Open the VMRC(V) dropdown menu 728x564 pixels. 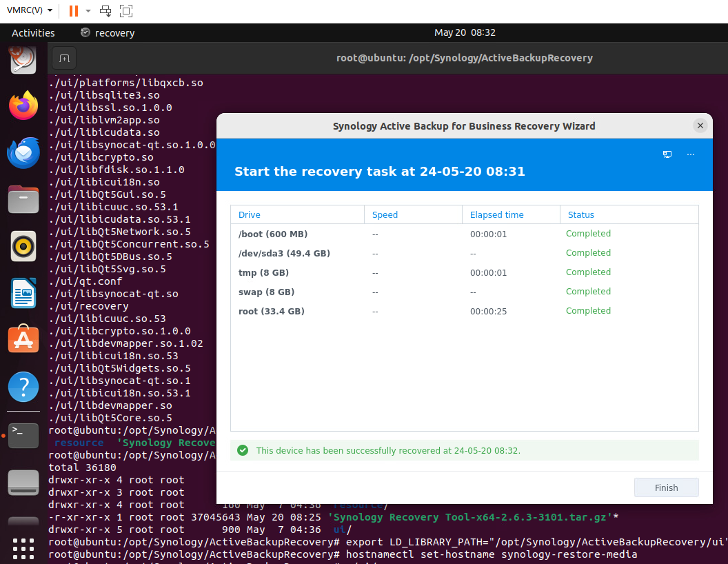click(29, 10)
